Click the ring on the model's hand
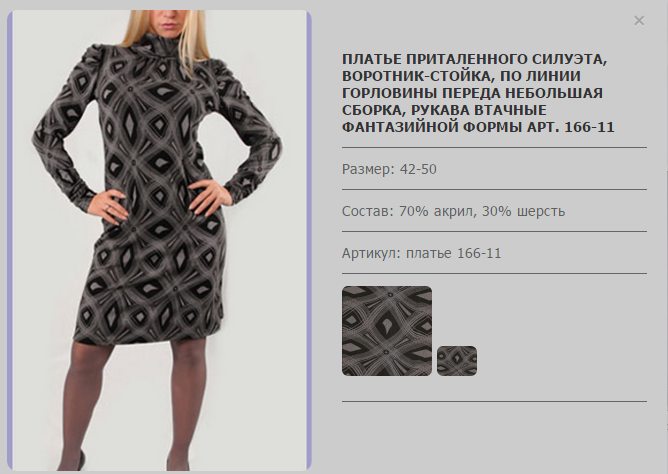The height and width of the screenshot is (474, 668). pyautogui.click(x=107, y=208)
